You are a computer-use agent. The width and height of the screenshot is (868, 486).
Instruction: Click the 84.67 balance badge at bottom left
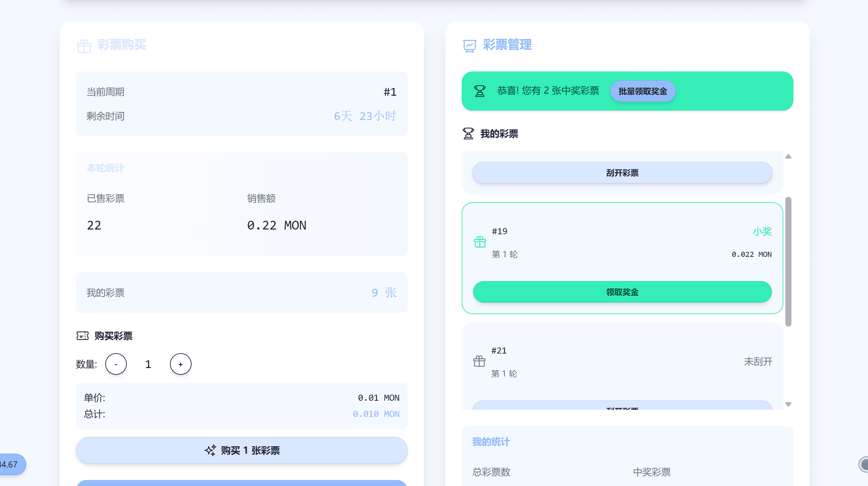[10, 464]
